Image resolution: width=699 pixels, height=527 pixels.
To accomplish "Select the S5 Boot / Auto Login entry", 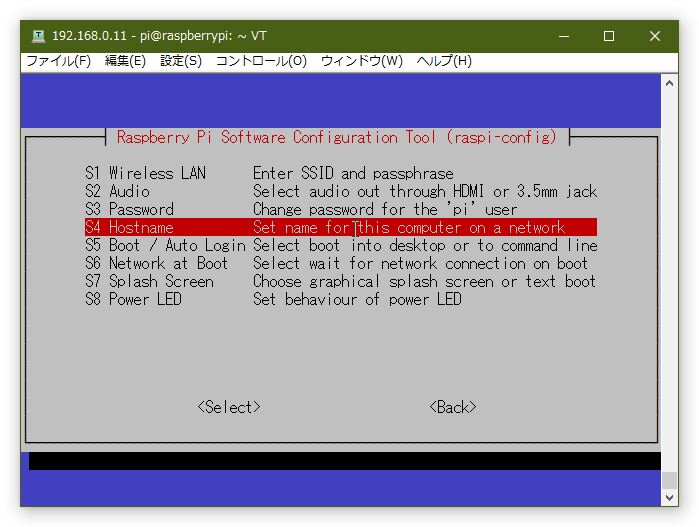I will coord(341,245).
